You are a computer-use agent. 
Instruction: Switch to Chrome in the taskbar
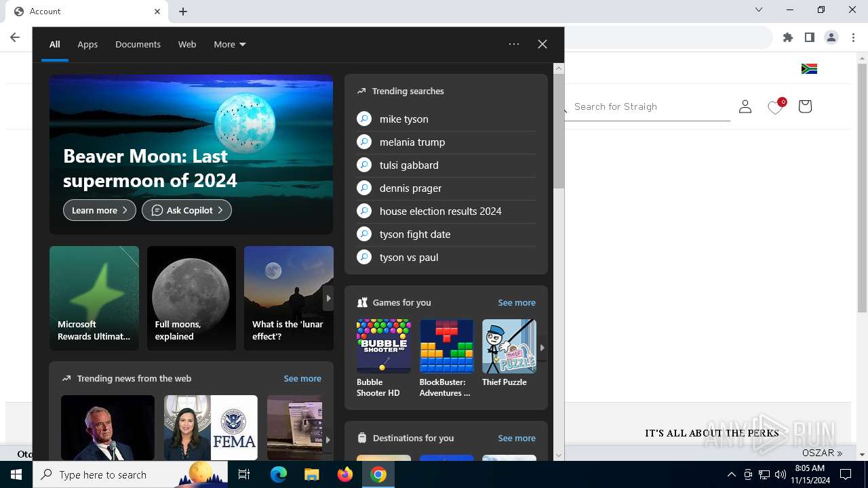tap(378, 474)
